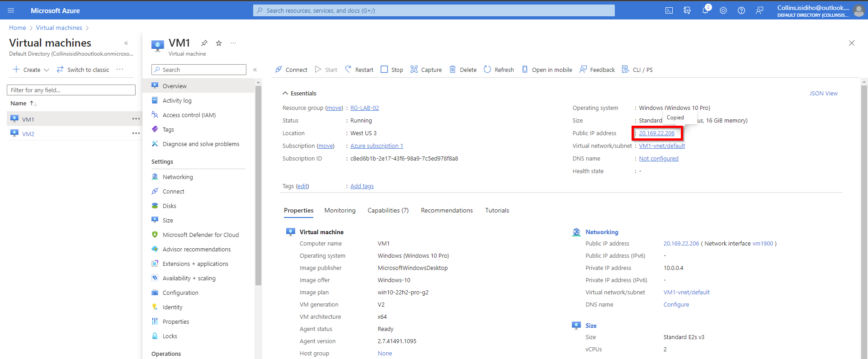Open the Help question mark icon
The width and height of the screenshot is (868, 359).
741,10
